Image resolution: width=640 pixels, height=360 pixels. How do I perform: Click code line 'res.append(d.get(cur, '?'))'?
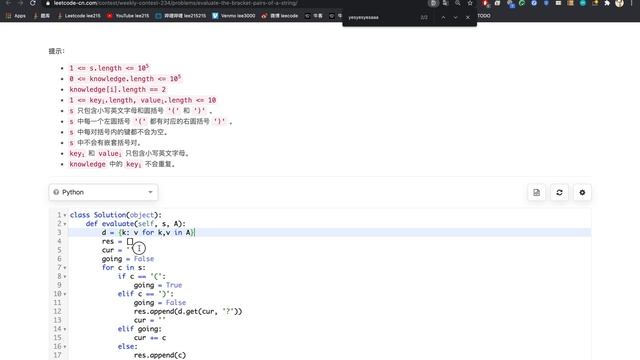click(188, 311)
